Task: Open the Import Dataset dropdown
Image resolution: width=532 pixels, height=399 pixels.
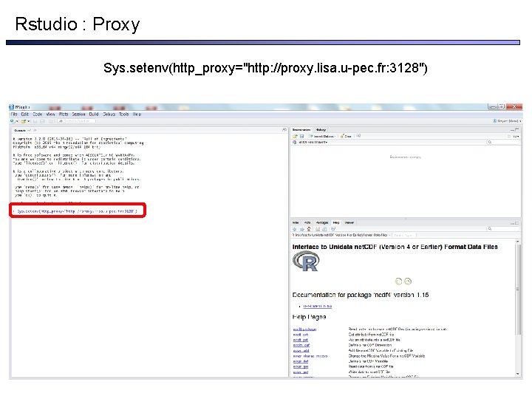Action: click(x=321, y=136)
